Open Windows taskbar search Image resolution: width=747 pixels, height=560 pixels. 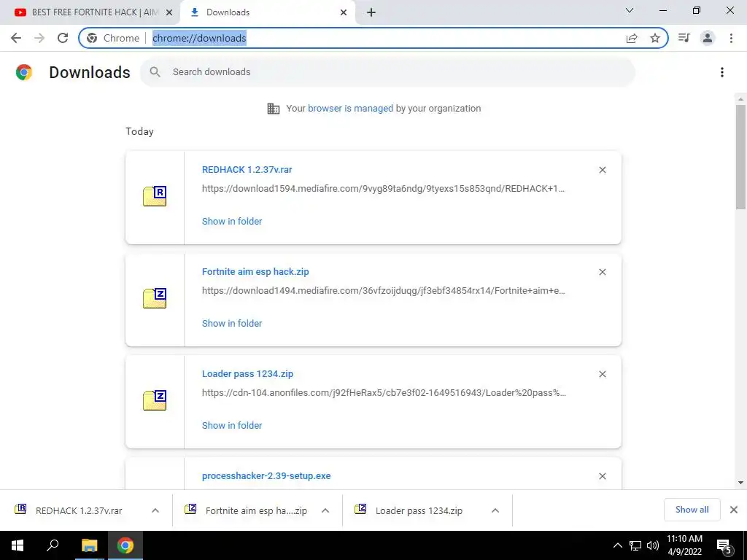[53, 545]
